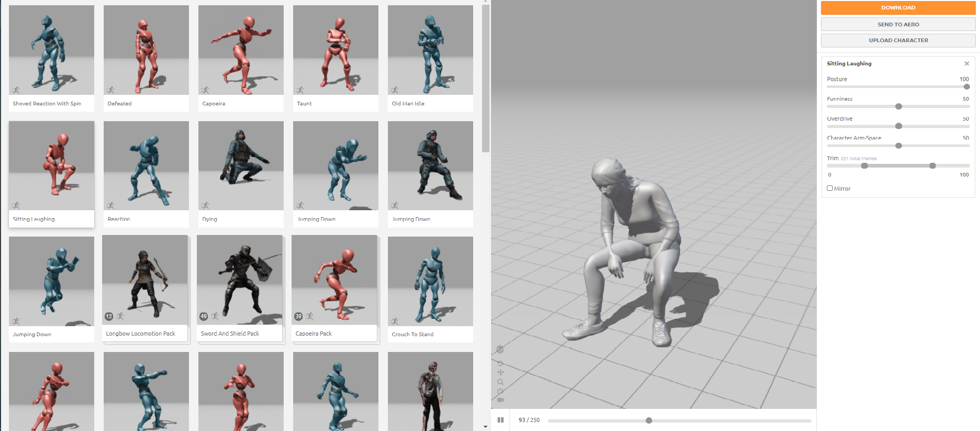Click the animation list vertical scrollbar thumb
Screen dimensions: 980x431
pos(486,79)
